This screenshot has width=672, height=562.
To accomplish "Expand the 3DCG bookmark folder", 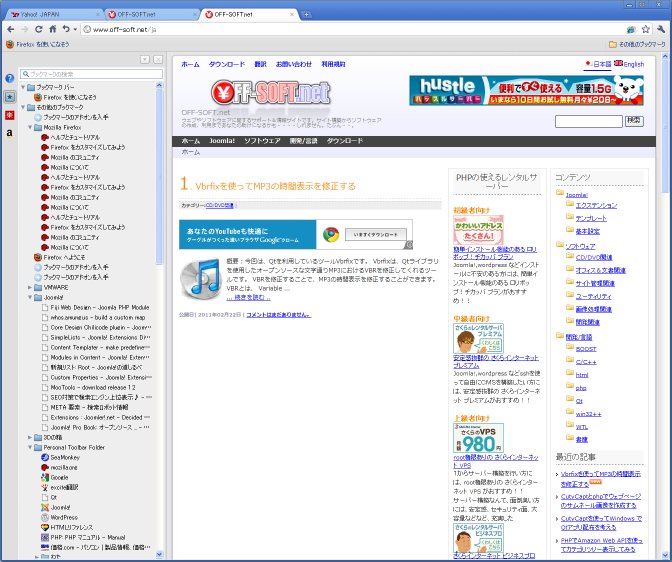I will 31,437.
